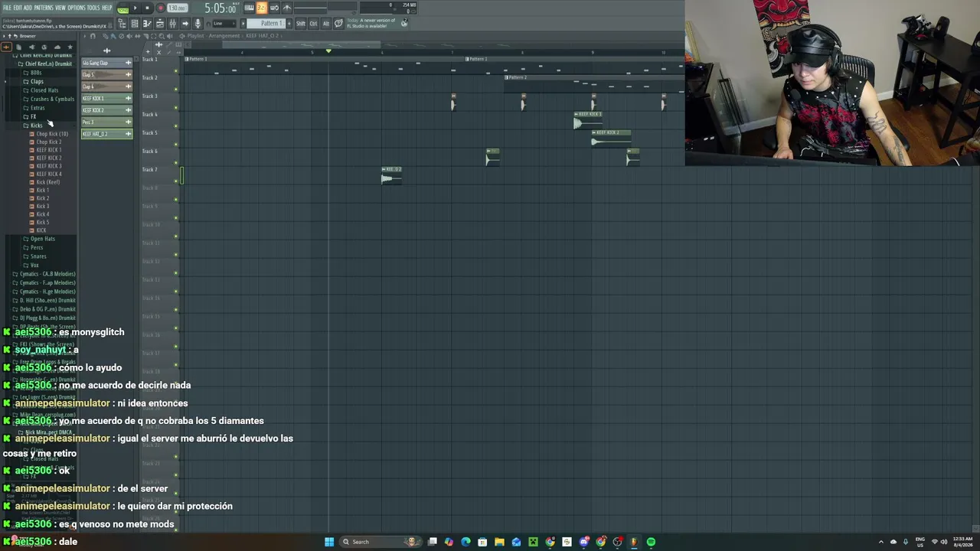Toggle the Shift modifier button

[x=301, y=24]
